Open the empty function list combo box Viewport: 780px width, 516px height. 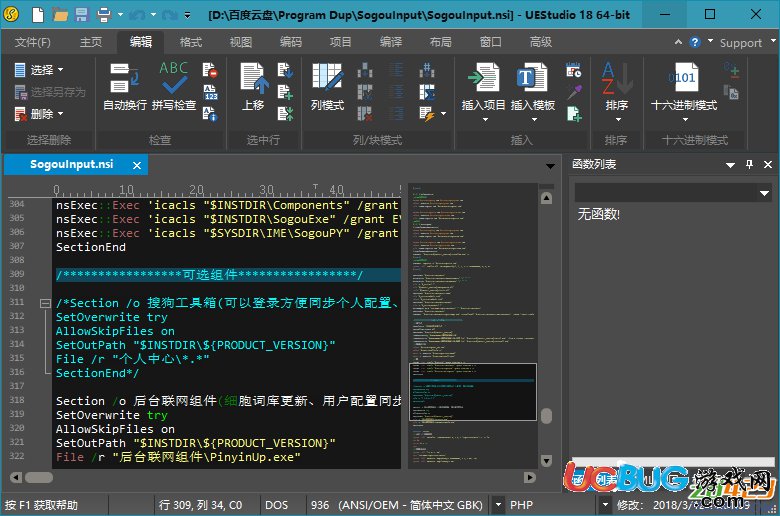click(x=672, y=193)
